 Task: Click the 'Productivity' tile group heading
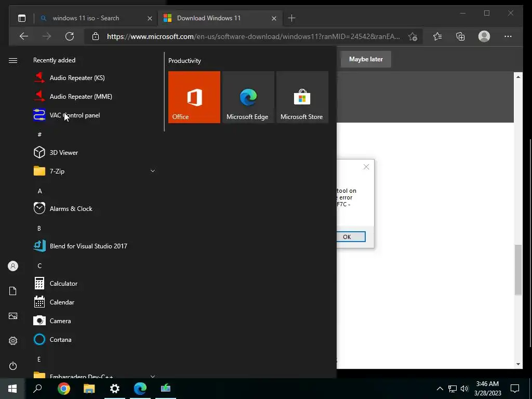tap(184, 61)
